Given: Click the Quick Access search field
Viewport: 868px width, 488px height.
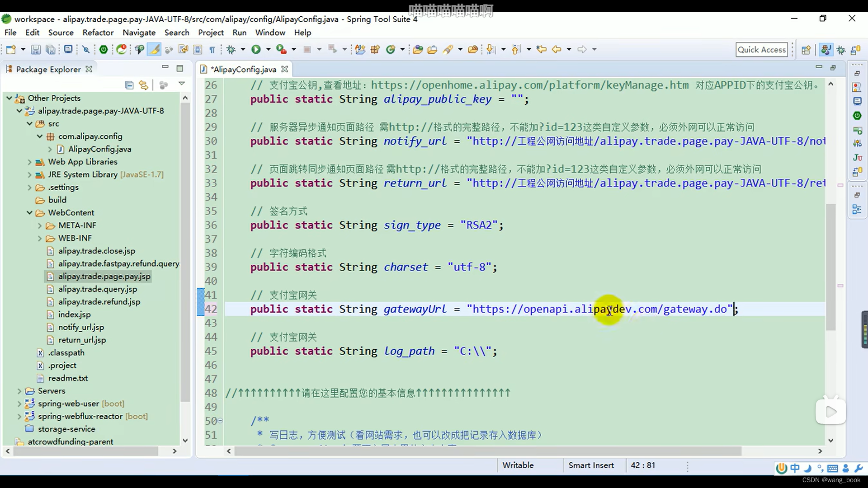Looking at the screenshot, I should (762, 49).
